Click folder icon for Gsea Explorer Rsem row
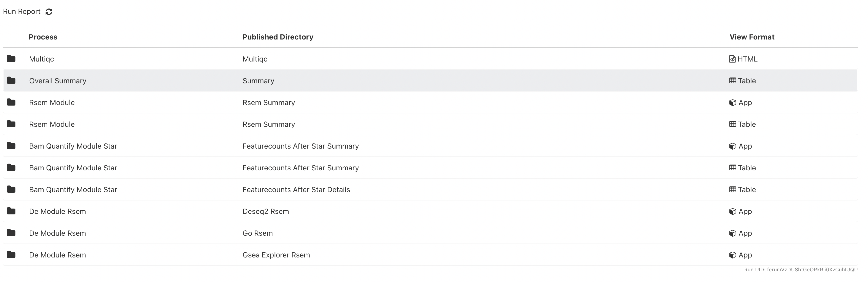 tap(11, 255)
